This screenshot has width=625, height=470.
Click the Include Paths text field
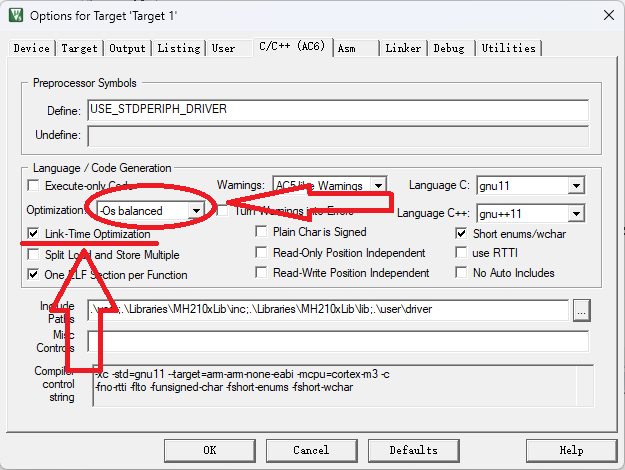coord(328,310)
